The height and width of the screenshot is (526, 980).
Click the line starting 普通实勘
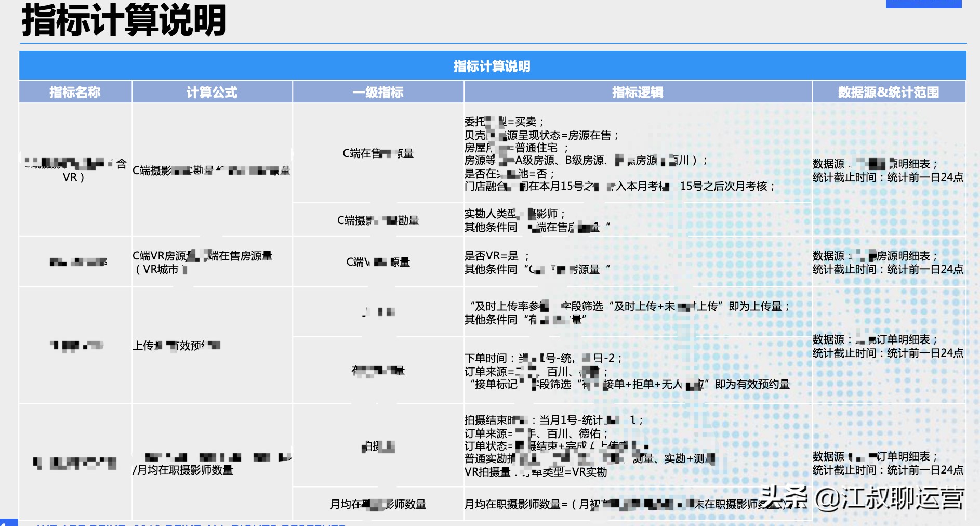pos(590,458)
